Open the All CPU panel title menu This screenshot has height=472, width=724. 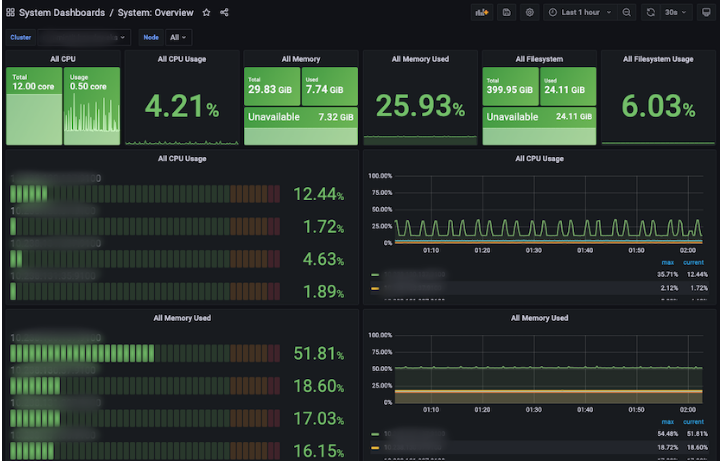click(x=63, y=59)
